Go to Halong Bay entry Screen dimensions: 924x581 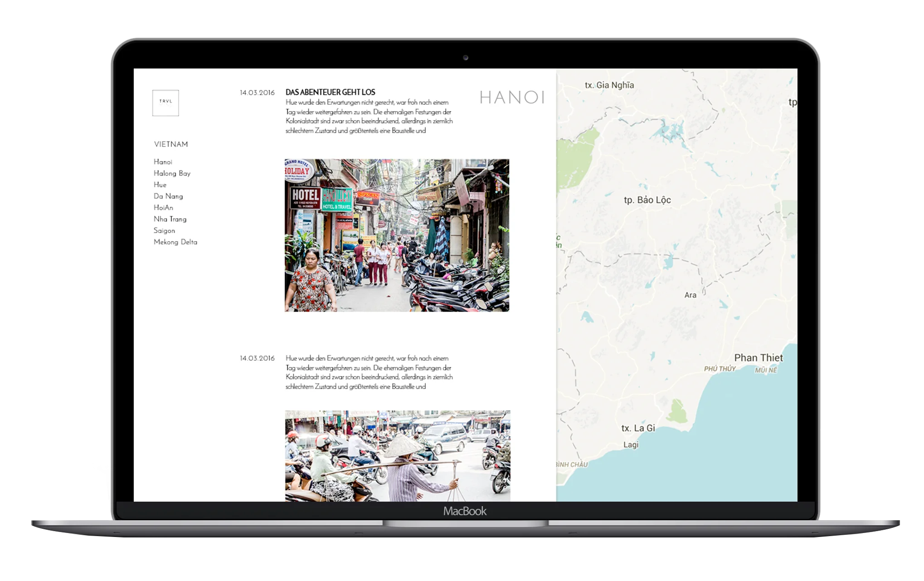172,173
